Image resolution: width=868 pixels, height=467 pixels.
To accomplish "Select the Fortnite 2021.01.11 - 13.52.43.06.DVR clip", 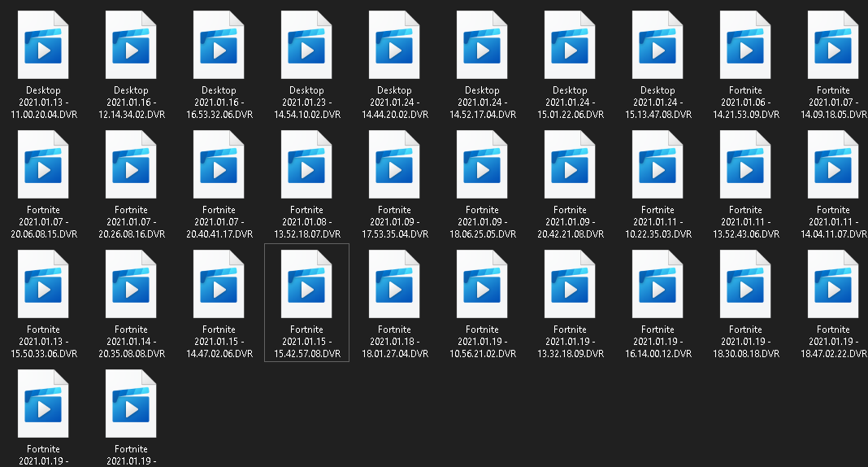I will tap(745, 185).
